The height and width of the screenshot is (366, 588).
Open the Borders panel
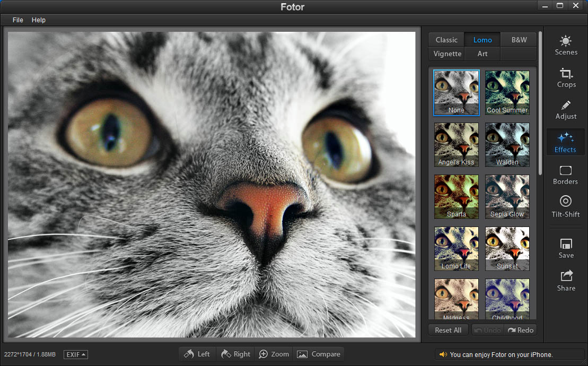click(565, 175)
